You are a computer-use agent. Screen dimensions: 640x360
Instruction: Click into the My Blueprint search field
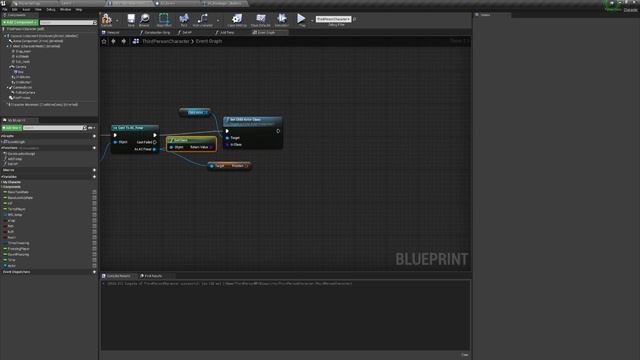(54, 128)
